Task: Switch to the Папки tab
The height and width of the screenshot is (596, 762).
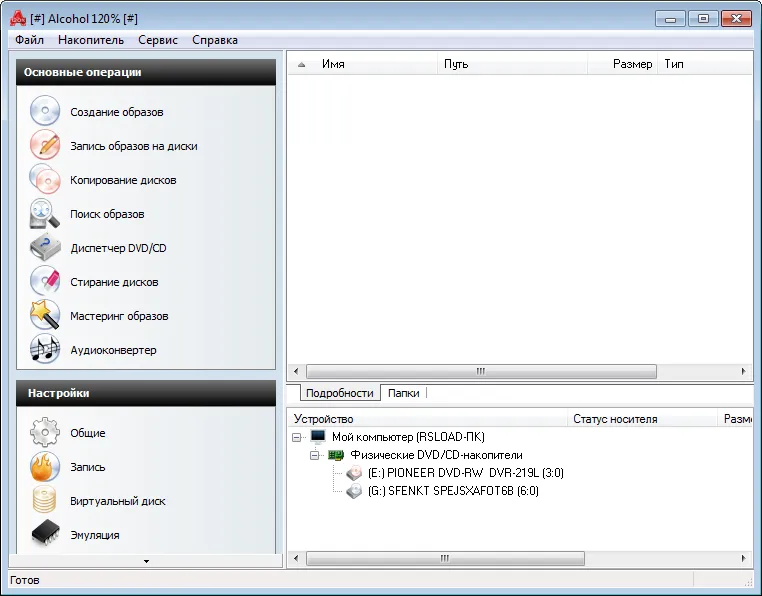Action: (x=403, y=393)
